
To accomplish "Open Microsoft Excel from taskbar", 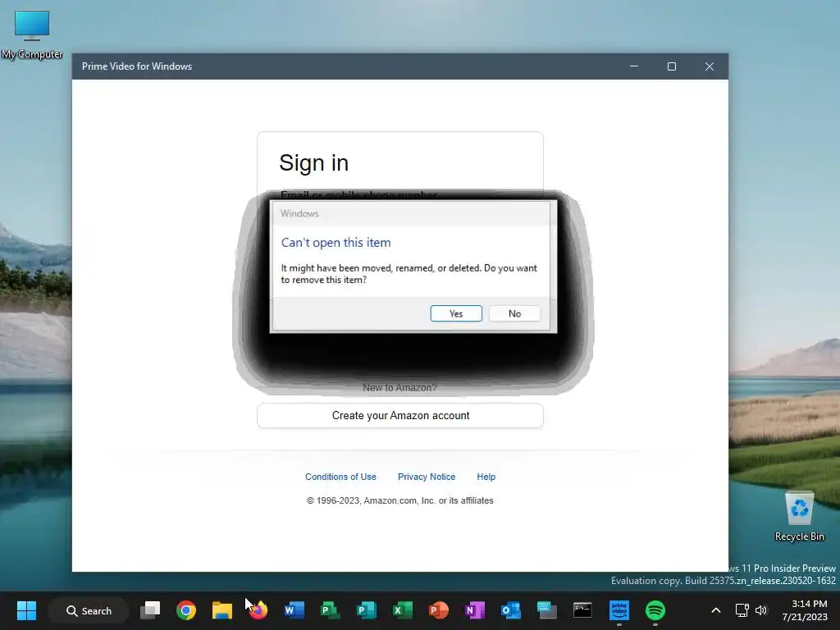I will tap(402, 610).
